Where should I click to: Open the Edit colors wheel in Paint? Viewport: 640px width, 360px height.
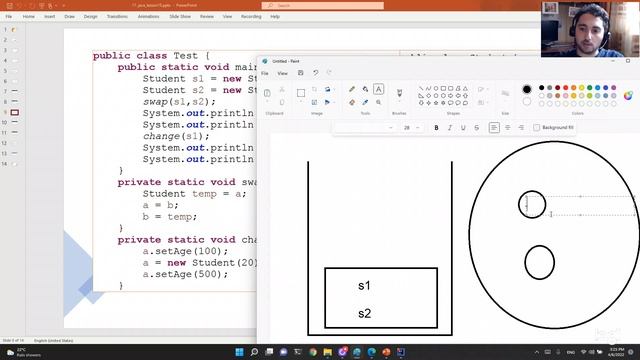628,96
